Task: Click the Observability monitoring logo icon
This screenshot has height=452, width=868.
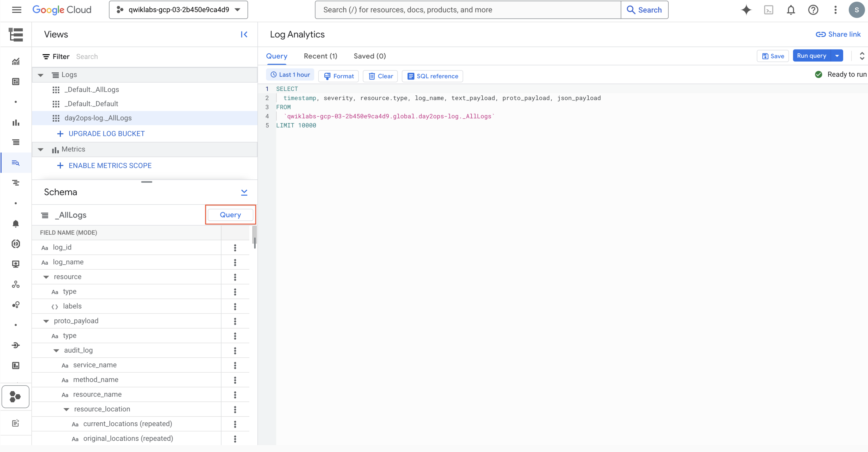Action: click(x=16, y=34)
